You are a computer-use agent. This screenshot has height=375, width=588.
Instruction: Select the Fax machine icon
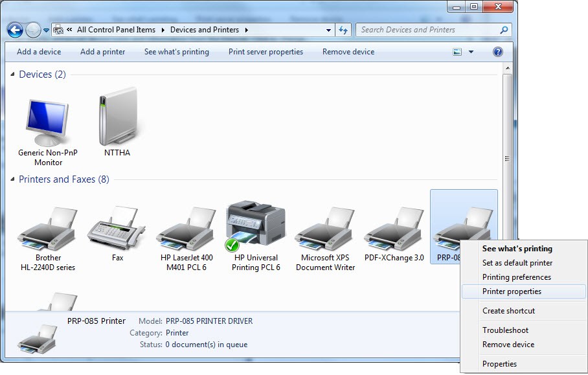click(x=117, y=227)
